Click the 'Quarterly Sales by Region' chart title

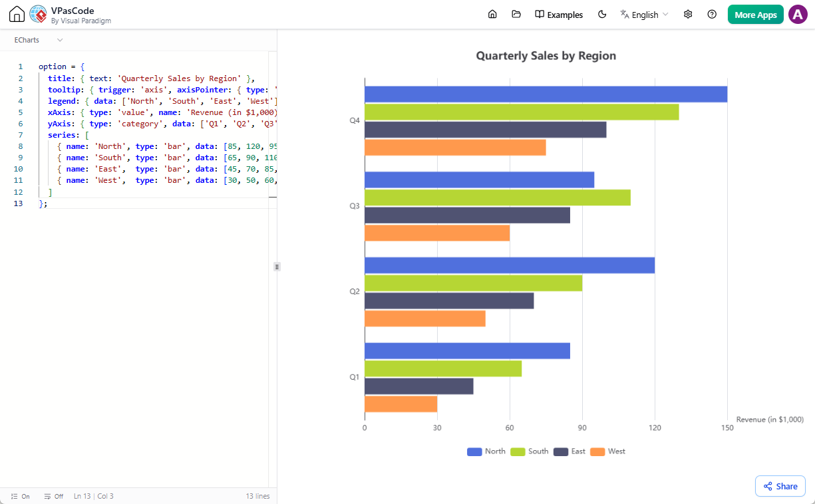coord(546,56)
